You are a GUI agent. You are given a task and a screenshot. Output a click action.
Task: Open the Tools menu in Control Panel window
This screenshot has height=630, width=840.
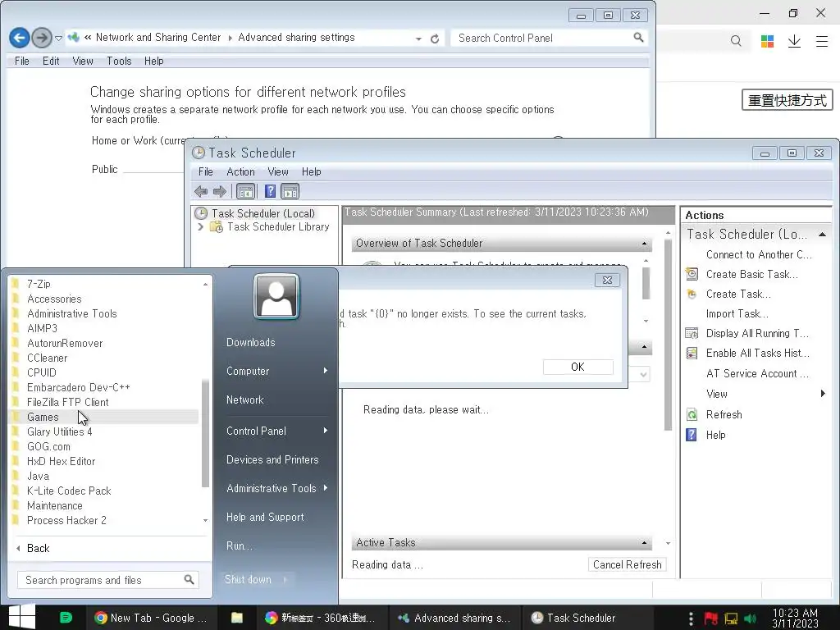119,61
